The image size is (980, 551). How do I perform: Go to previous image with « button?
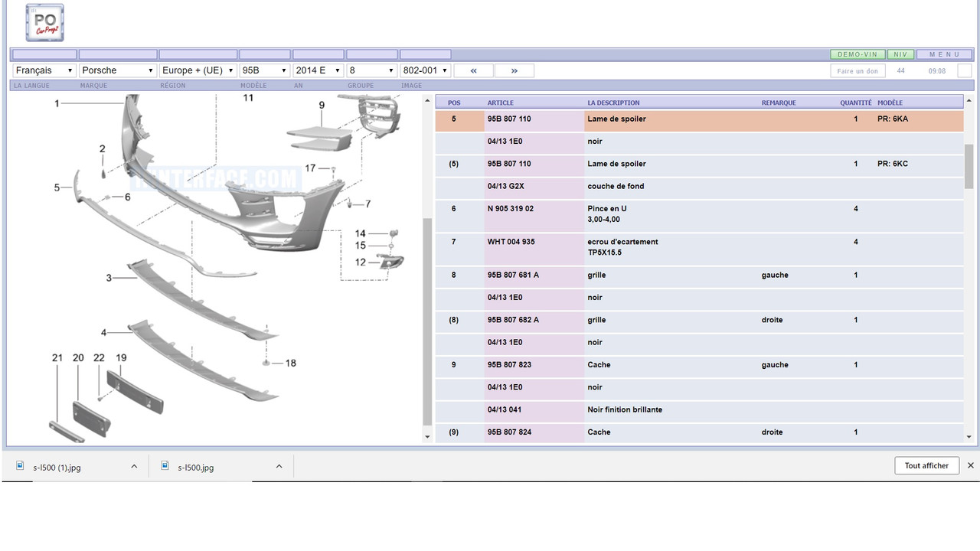(x=474, y=70)
